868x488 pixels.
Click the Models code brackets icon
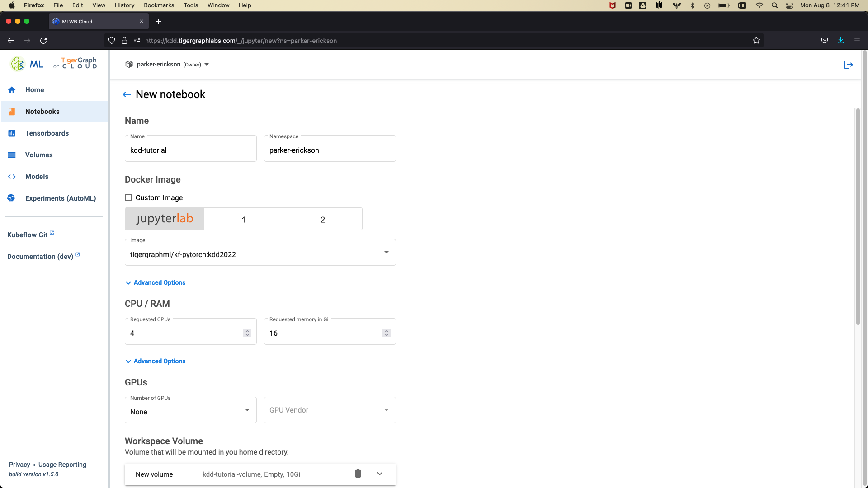click(12, 177)
